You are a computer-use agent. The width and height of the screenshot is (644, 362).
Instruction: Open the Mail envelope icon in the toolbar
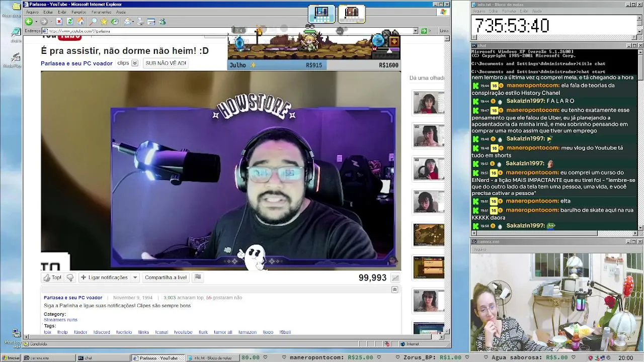coord(127,22)
